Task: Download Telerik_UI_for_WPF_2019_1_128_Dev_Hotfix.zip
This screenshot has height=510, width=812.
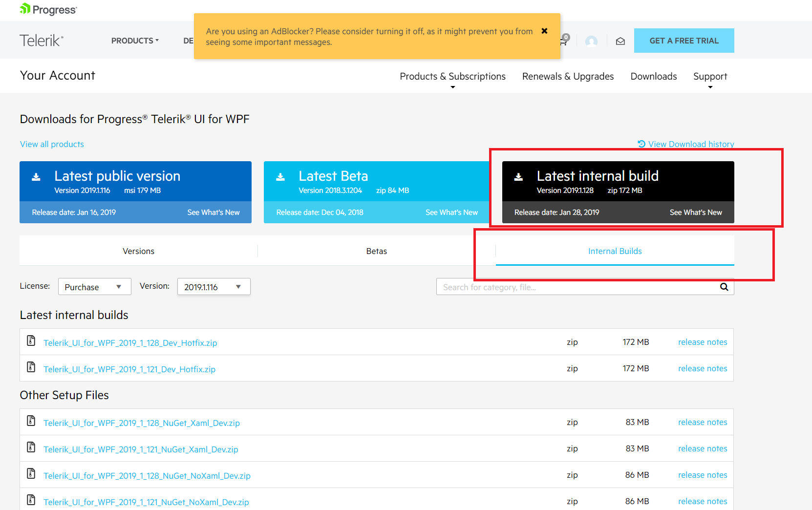Action: point(130,343)
